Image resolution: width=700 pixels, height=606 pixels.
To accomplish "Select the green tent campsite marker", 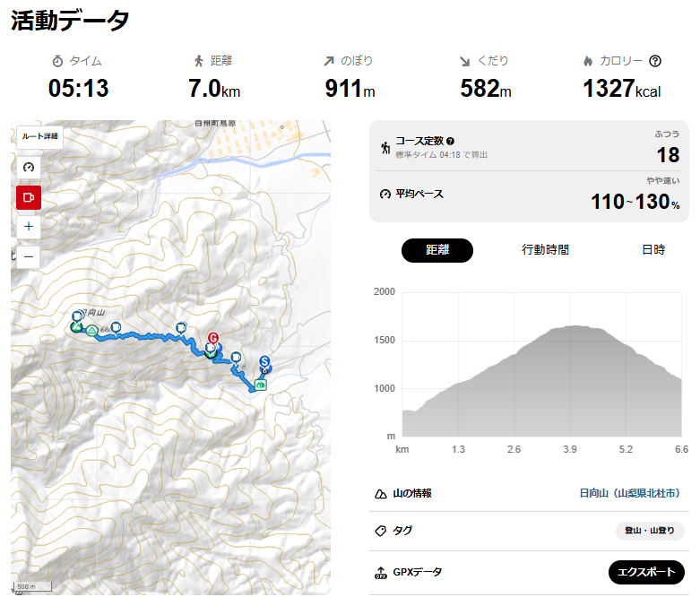I will (260, 385).
